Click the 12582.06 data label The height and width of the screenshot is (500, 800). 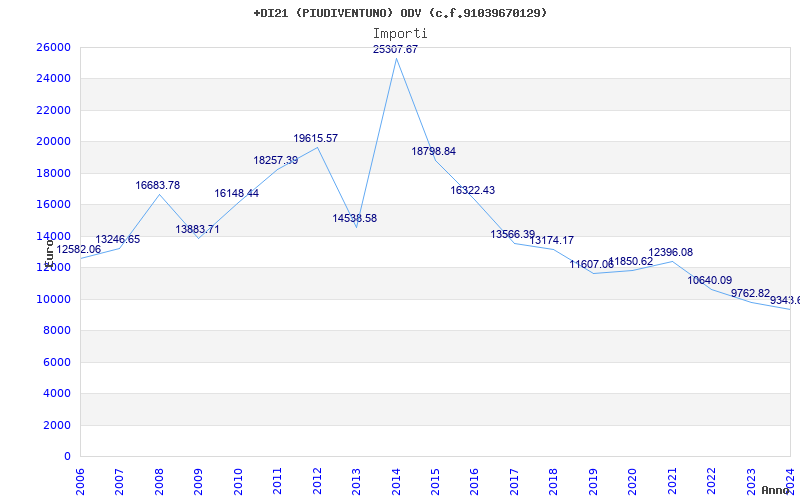79,249
